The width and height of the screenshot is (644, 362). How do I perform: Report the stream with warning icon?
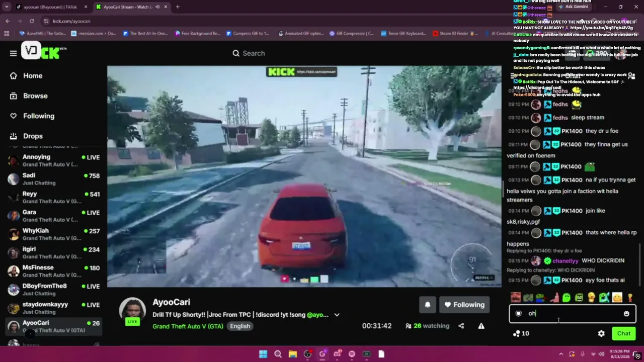481,326
